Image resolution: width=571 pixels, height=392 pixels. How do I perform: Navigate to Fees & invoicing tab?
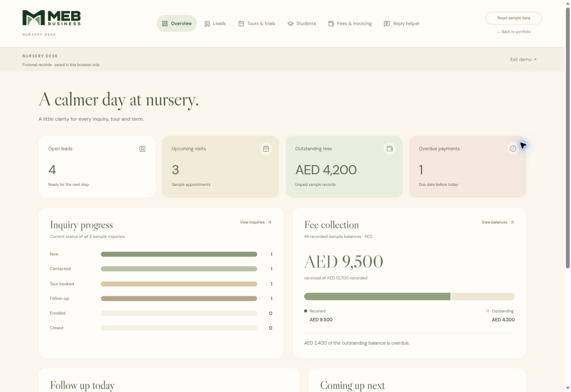pyautogui.click(x=350, y=24)
